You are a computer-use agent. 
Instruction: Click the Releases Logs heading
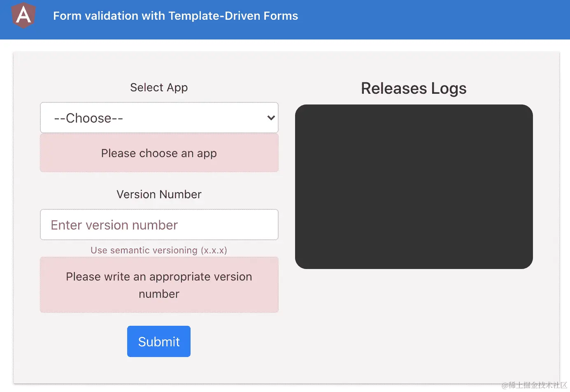tap(414, 88)
